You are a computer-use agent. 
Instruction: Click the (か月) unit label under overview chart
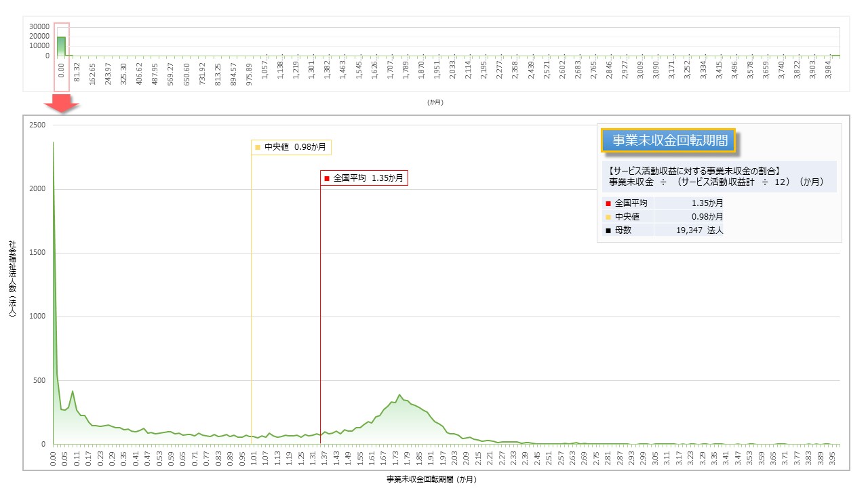click(x=435, y=102)
